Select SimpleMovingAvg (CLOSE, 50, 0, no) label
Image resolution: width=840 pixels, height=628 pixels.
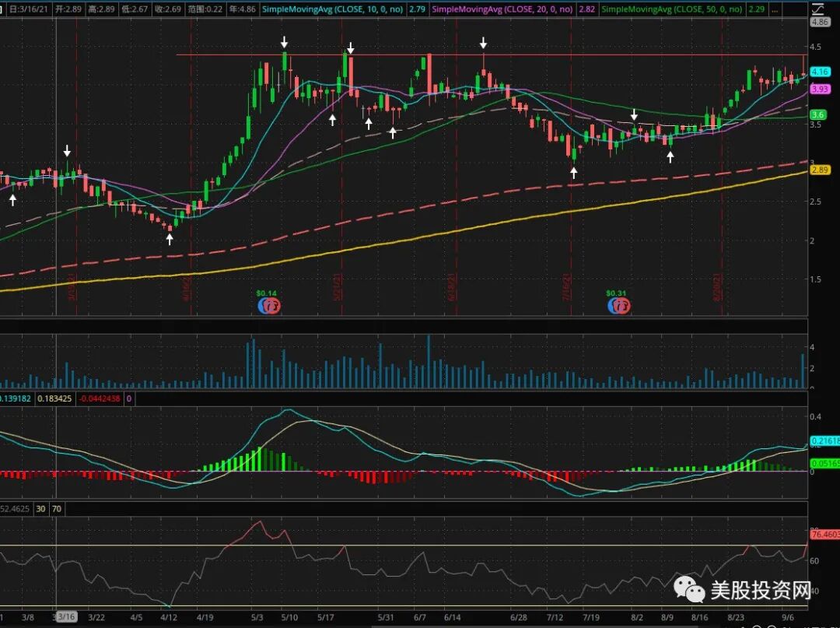click(672, 9)
